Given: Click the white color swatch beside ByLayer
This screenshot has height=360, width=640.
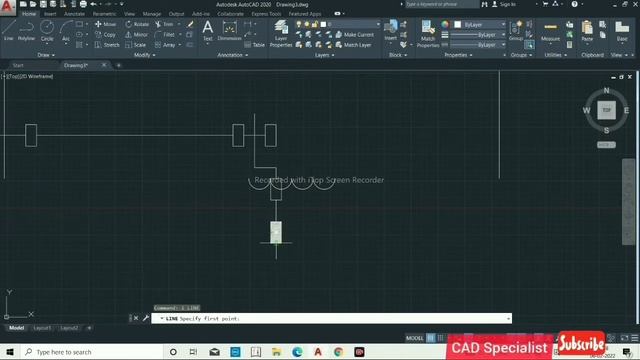Looking at the screenshot, I should 458,24.
